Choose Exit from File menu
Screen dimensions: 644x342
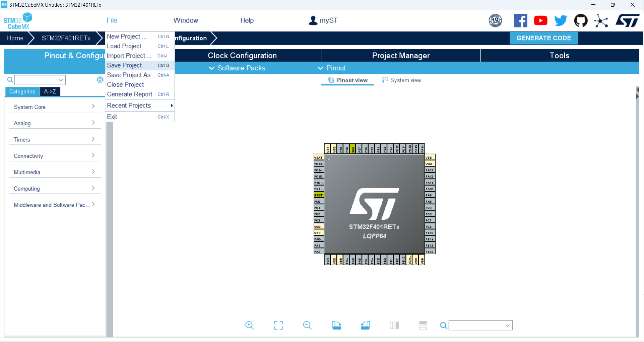140,117
